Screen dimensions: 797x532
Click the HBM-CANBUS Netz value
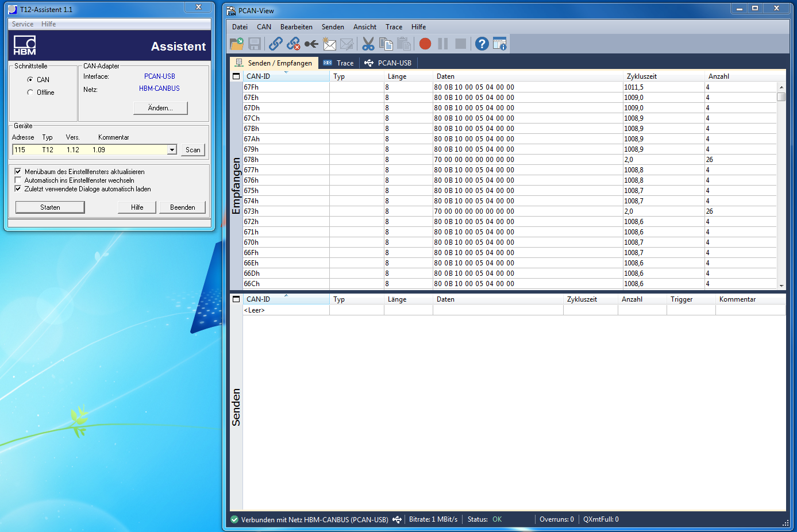tap(159, 88)
